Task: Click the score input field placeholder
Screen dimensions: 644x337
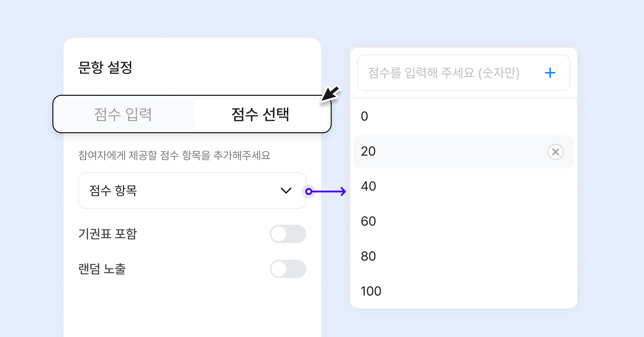Action: click(443, 73)
